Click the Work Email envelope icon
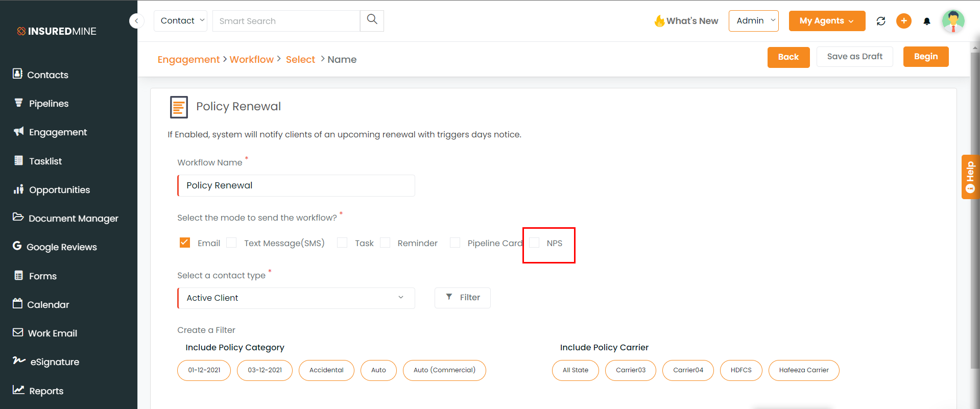The image size is (980, 409). click(18, 332)
